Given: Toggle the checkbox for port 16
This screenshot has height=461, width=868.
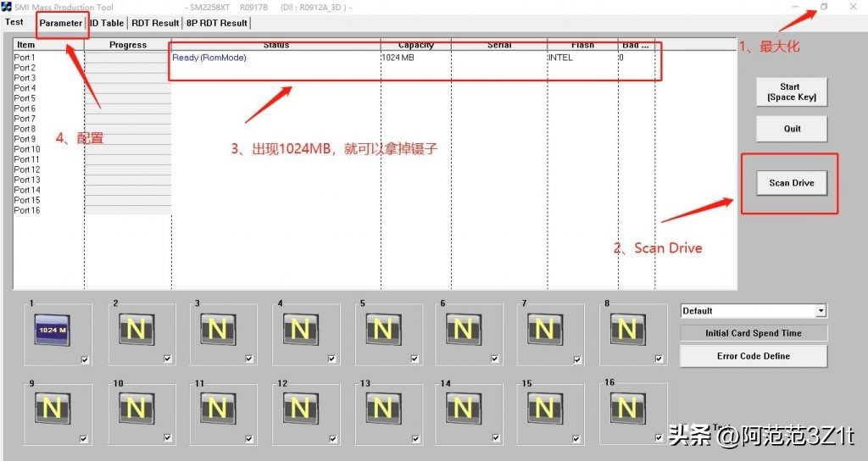Looking at the screenshot, I should (x=659, y=437).
